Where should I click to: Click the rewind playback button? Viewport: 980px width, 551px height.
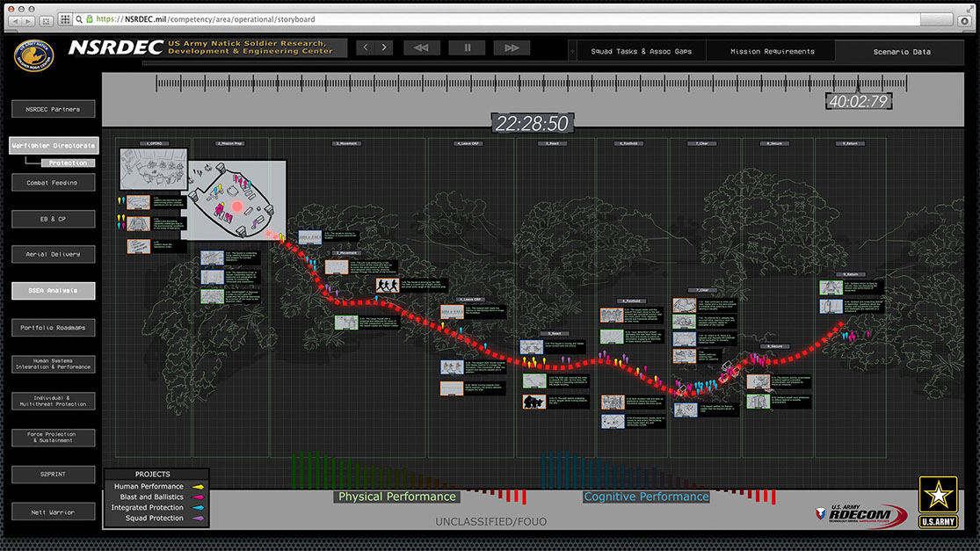[x=421, y=48]
